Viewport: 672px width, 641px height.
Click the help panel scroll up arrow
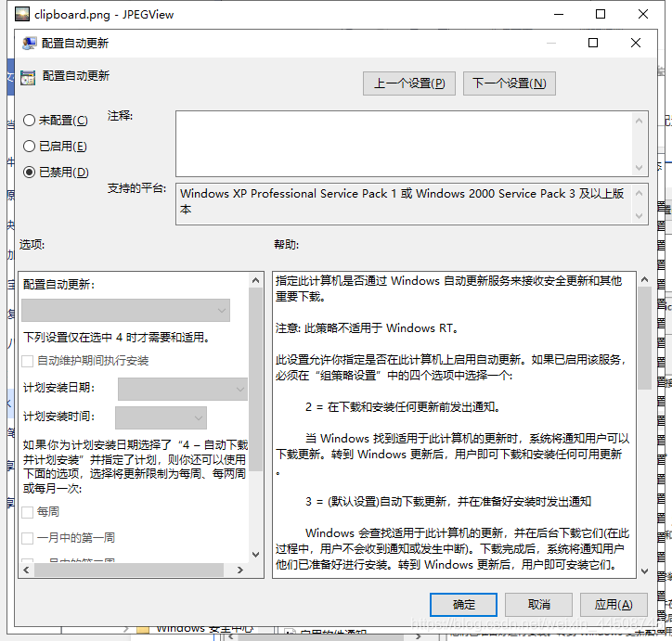tap(644, 279)
